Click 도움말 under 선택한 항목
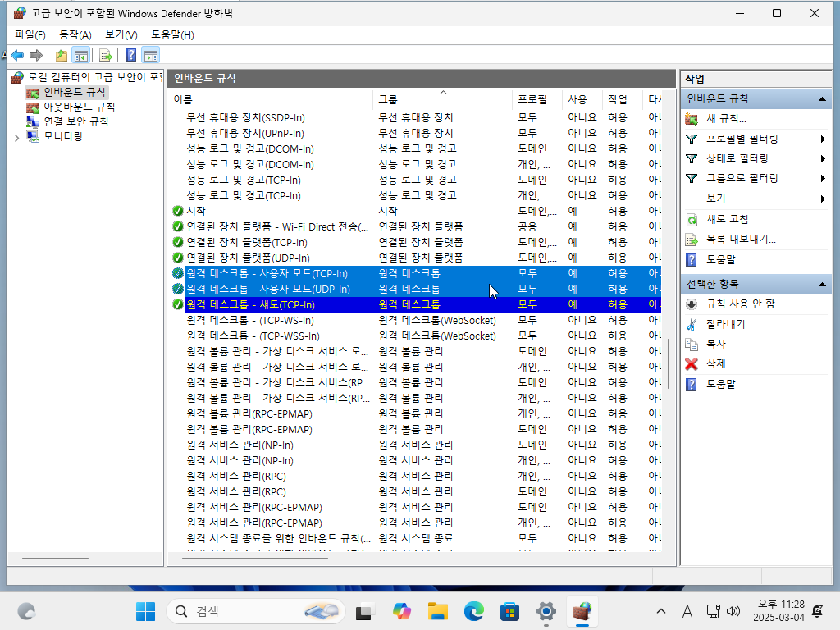Screen dimensions: 840x630 [x=720, y=384]
